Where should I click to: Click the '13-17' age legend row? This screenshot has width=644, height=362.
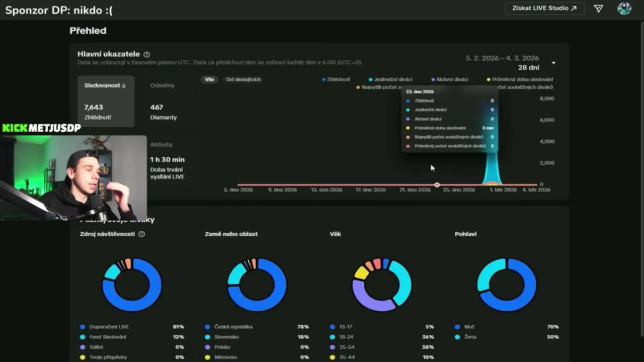pos(381,327)
